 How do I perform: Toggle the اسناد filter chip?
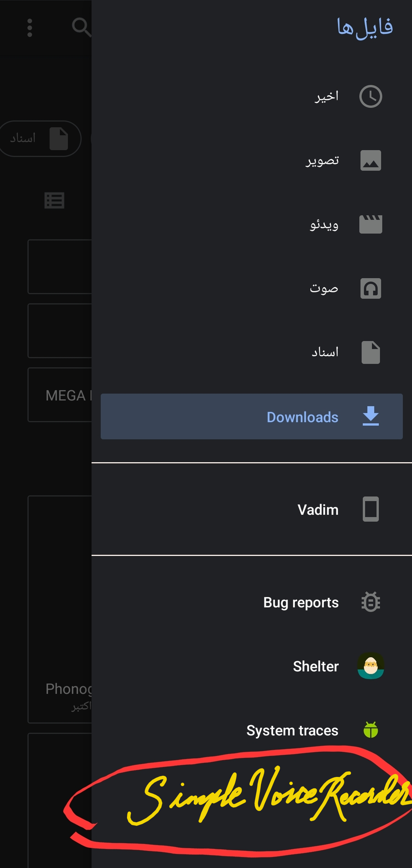pyautogui.click(x=40, y=138)
